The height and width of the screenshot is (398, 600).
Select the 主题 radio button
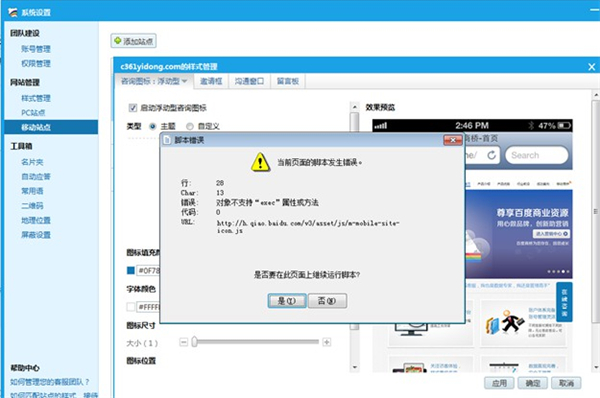click(x=152, y=126)
